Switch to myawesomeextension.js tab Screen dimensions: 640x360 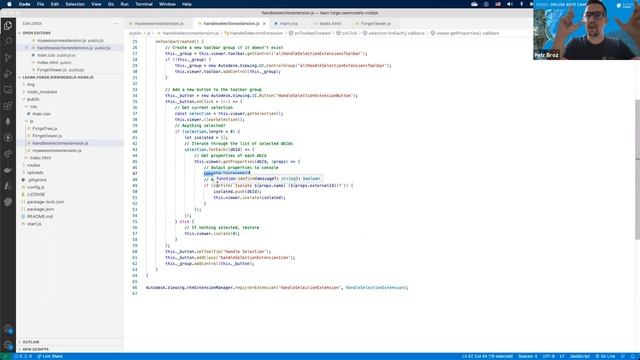click(x=159, y=24)
